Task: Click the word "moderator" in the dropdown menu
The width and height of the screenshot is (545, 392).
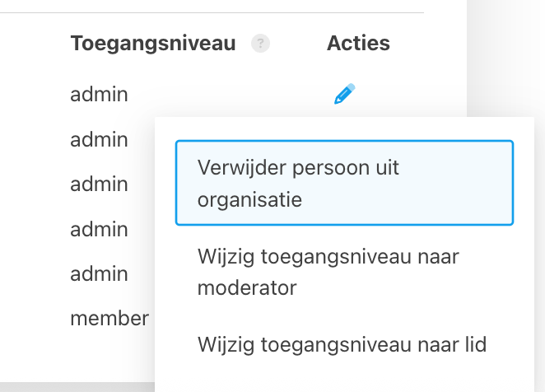Action: coord(247,288)
